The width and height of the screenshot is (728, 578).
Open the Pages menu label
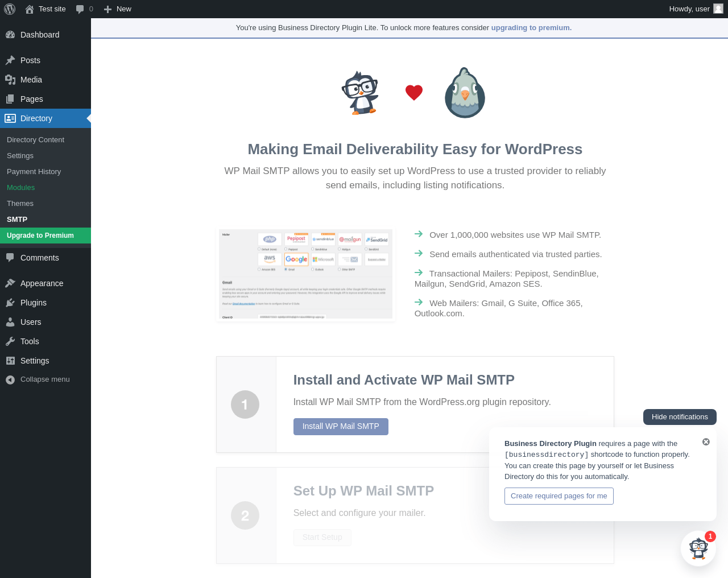[x=32, y=99]
